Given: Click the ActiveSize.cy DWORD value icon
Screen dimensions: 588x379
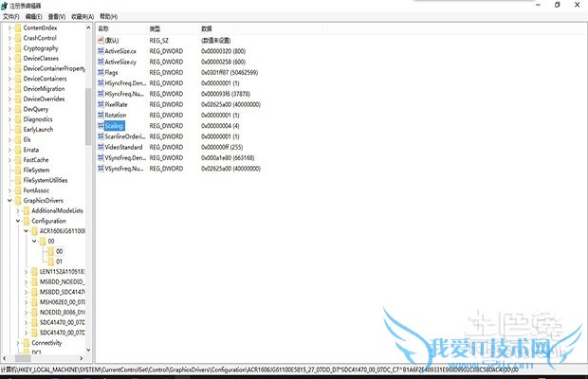Looking at the screenshot, I should click(101, 62).
